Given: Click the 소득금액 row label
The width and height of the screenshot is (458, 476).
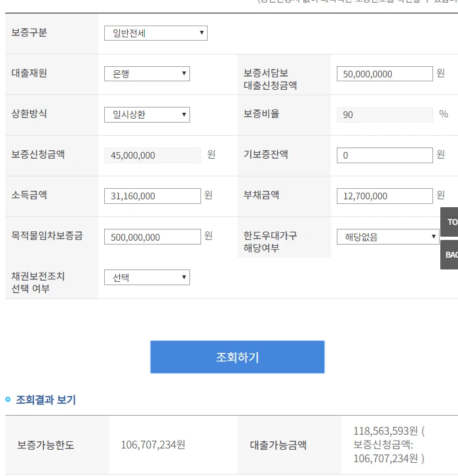Looking at the screenshot, I should click(x=29, y=195).
